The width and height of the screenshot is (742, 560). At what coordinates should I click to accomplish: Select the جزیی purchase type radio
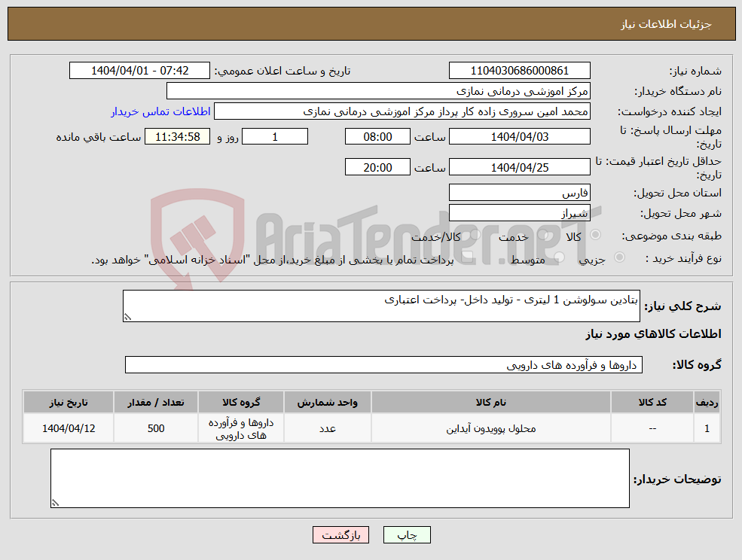click(619, 257)
